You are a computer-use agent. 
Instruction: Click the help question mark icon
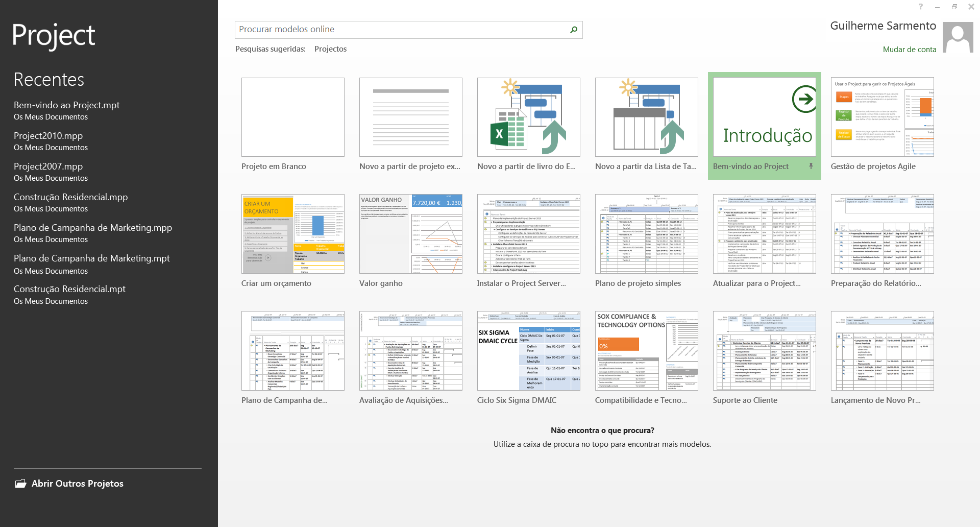(x=920, y=7)
